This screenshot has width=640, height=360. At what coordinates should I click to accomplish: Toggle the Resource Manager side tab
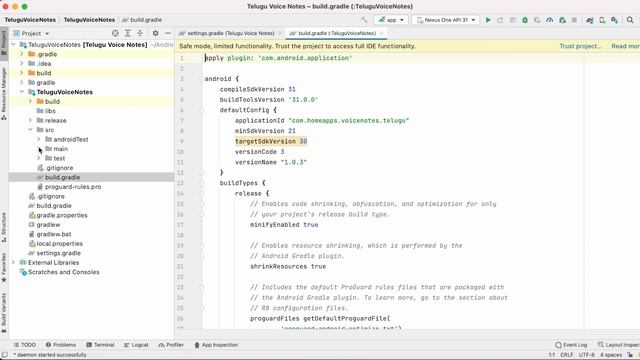[x=4, y=93]
